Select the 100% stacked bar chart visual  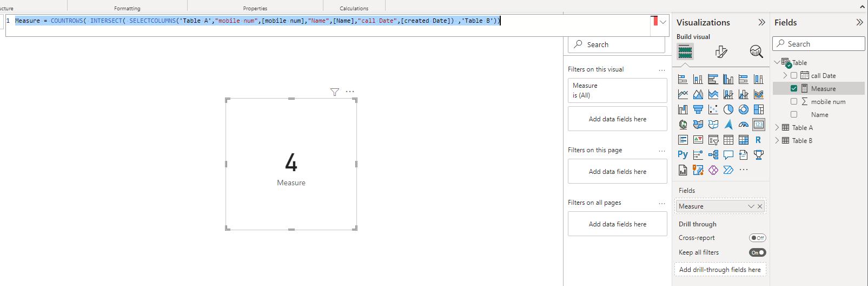point(744,79)
